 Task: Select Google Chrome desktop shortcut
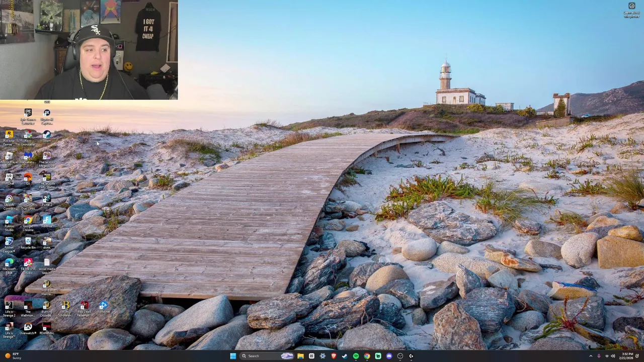click(28, 224)
